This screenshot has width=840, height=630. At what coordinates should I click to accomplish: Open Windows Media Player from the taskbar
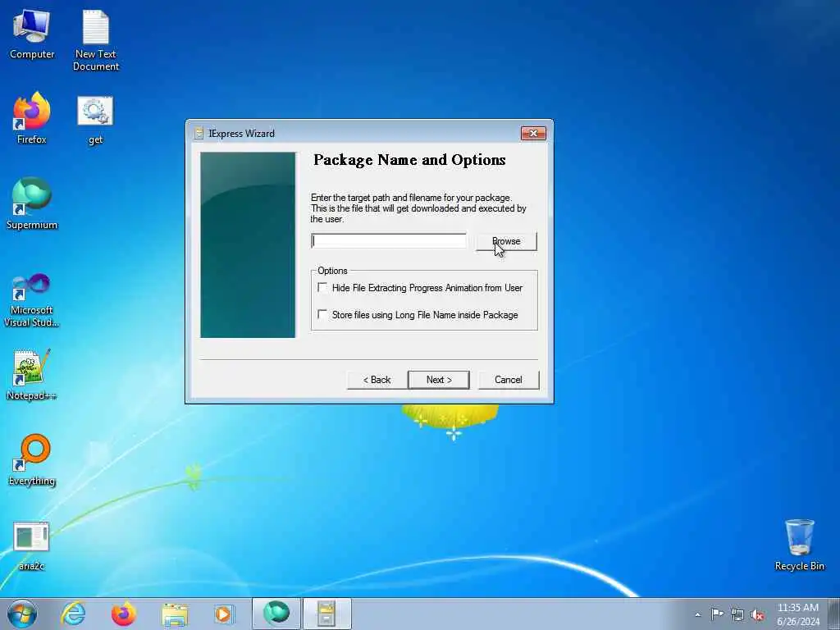pos(224,614)
